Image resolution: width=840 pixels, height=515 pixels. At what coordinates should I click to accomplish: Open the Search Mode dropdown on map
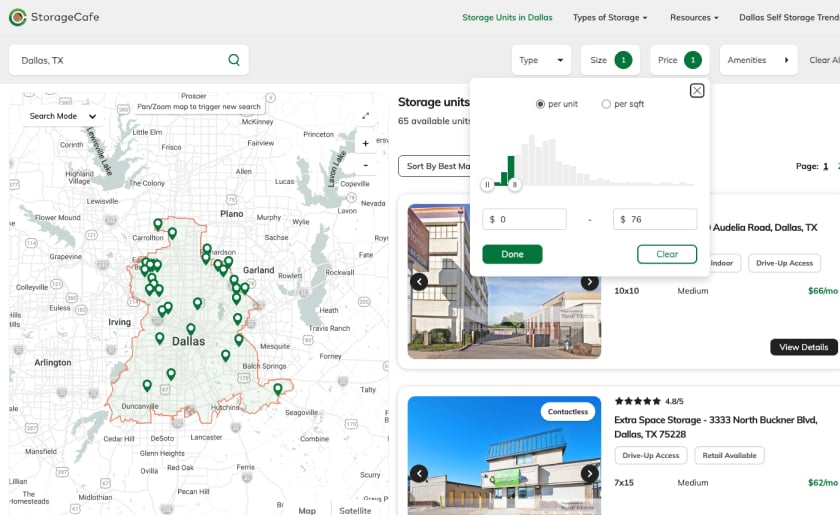(x=62, y=116)
